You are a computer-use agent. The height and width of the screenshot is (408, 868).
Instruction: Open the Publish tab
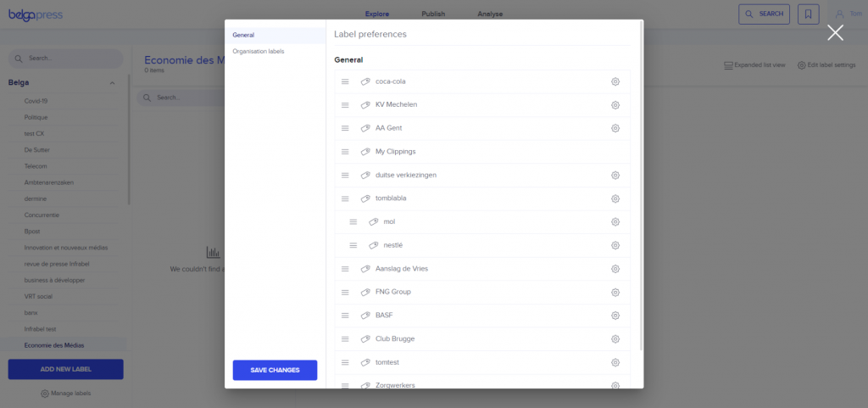433,14
